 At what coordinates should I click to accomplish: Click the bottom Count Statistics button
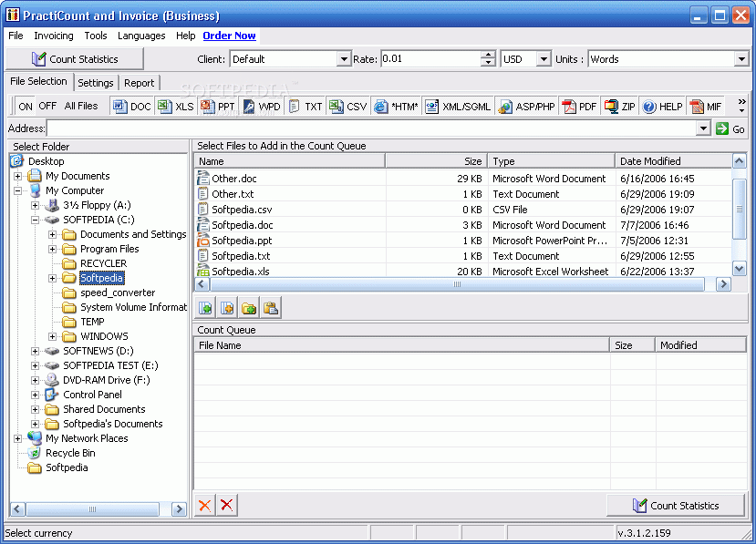coord(676,506)
